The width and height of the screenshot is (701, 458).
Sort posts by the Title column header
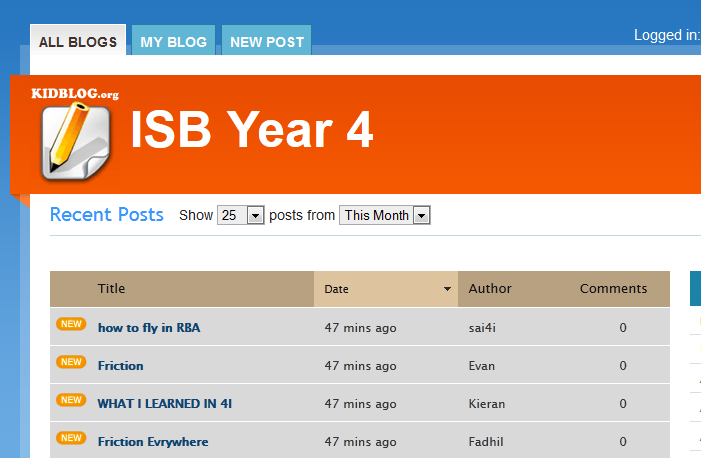(111, 288)
